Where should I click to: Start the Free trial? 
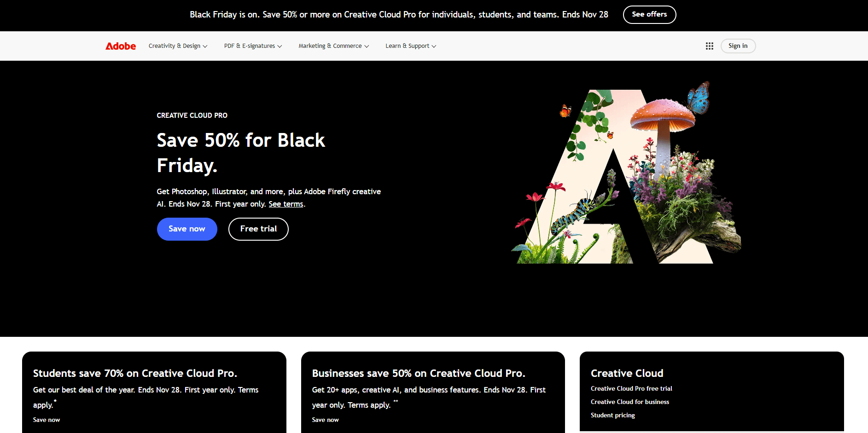pos(258,229)
